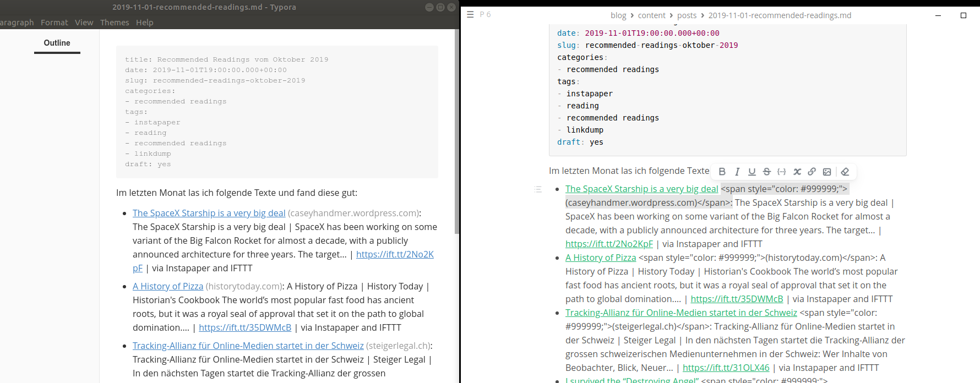Apply strikethrough in floating format toolbar

[766, 172]
